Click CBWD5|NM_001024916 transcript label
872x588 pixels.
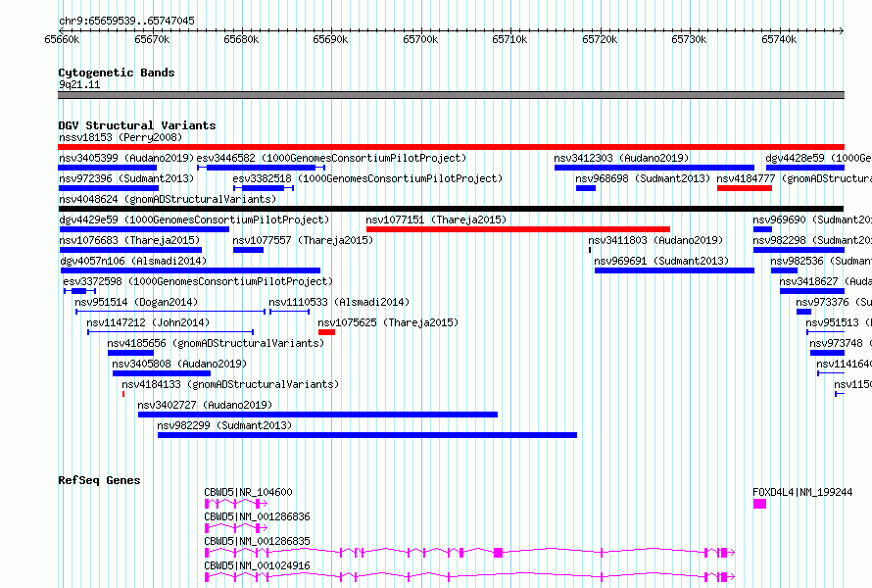[257, 565]
